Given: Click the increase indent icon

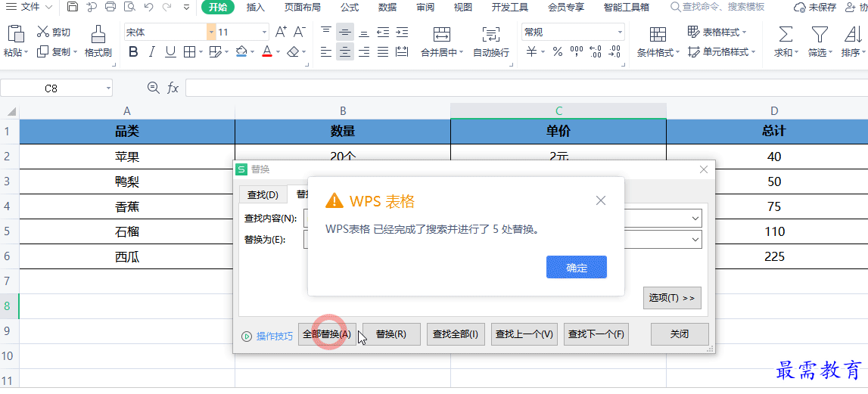Looking at the screenshot, I should coord(402,32).
